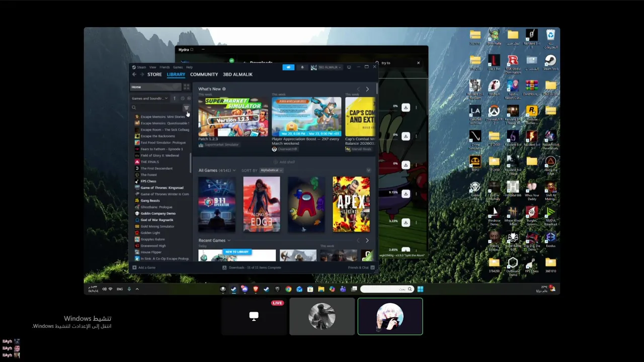The width and height of the screenshot is (644, 362).
Task: Toggle volume speaker icon in system tray
Action: [x=104, y=289]
